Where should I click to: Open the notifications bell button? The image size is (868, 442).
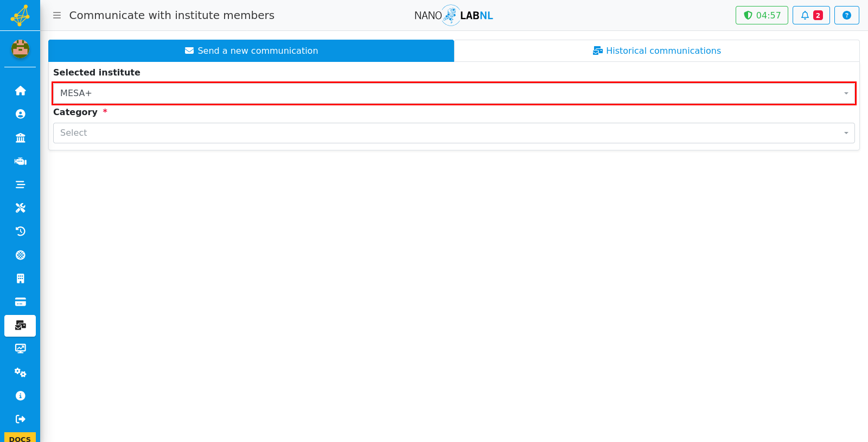click(811, 15)
